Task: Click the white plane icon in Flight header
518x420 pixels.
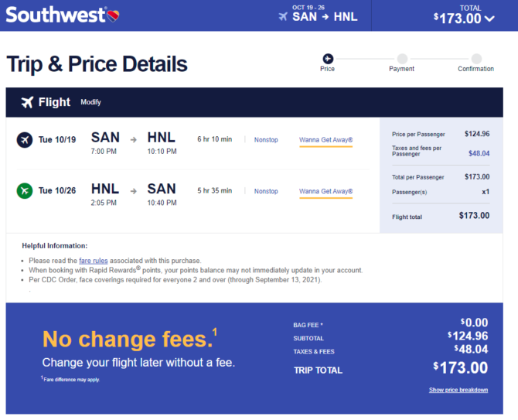Action: [27, 102]
